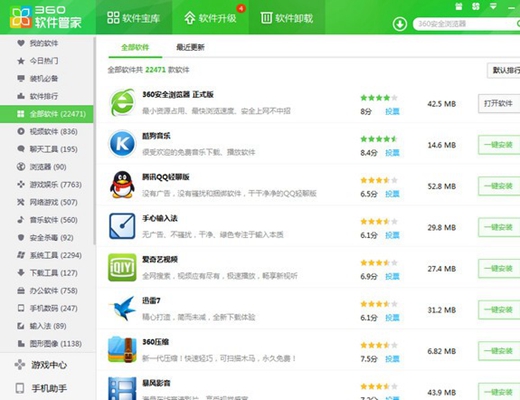Select the Kugou Music K icon
The width and height of the screenshot is (520, 400).
pos(122,144)
